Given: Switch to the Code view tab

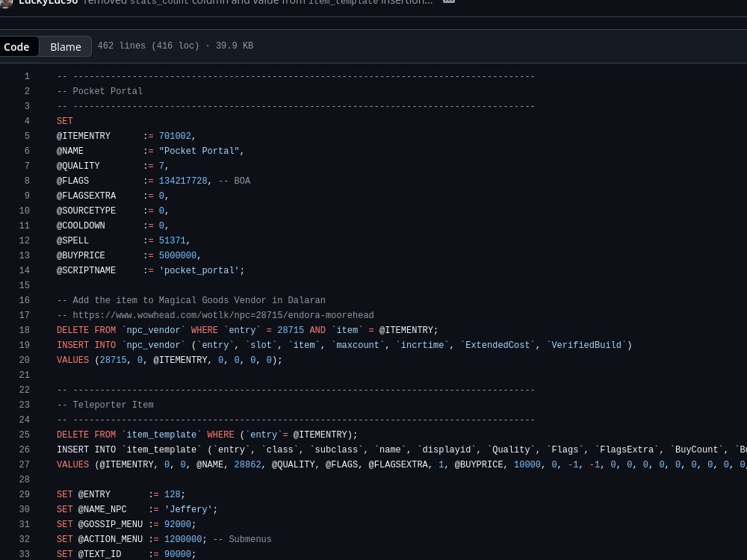Looking at the screenshot, I should (x=18, y=46).
